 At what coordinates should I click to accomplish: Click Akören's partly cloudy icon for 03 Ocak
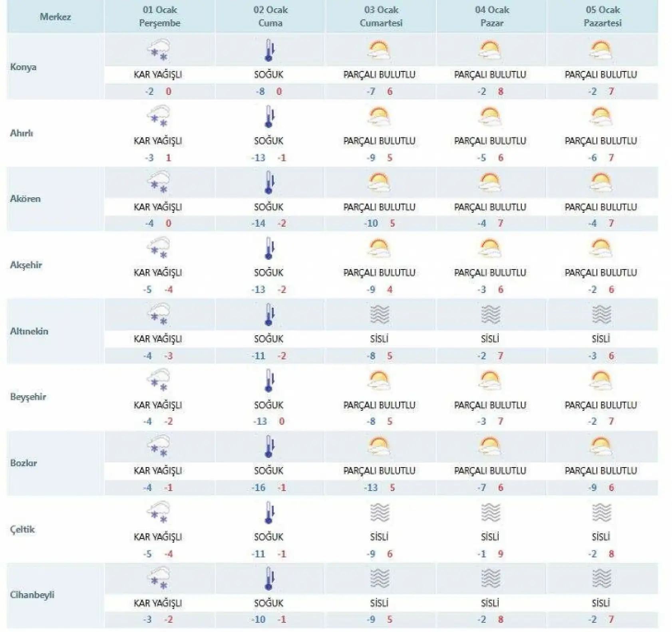coord(379,182)
